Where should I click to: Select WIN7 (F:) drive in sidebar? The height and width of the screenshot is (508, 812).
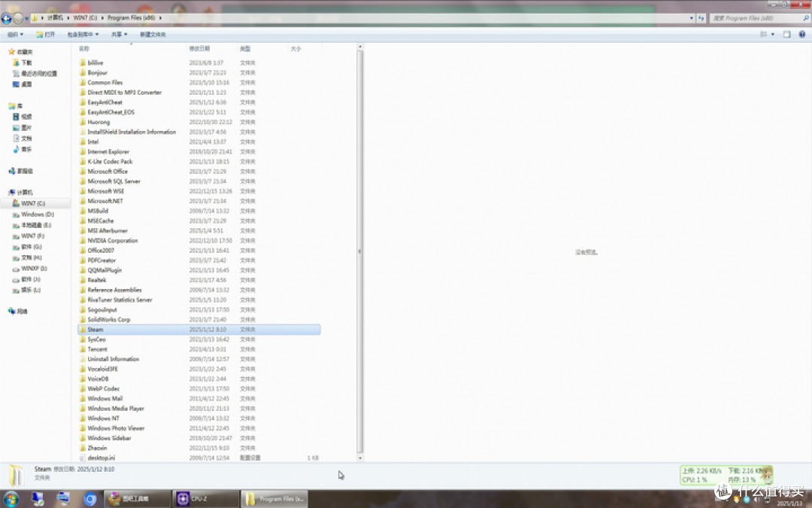pyautogui.click(x=29, y=236)
